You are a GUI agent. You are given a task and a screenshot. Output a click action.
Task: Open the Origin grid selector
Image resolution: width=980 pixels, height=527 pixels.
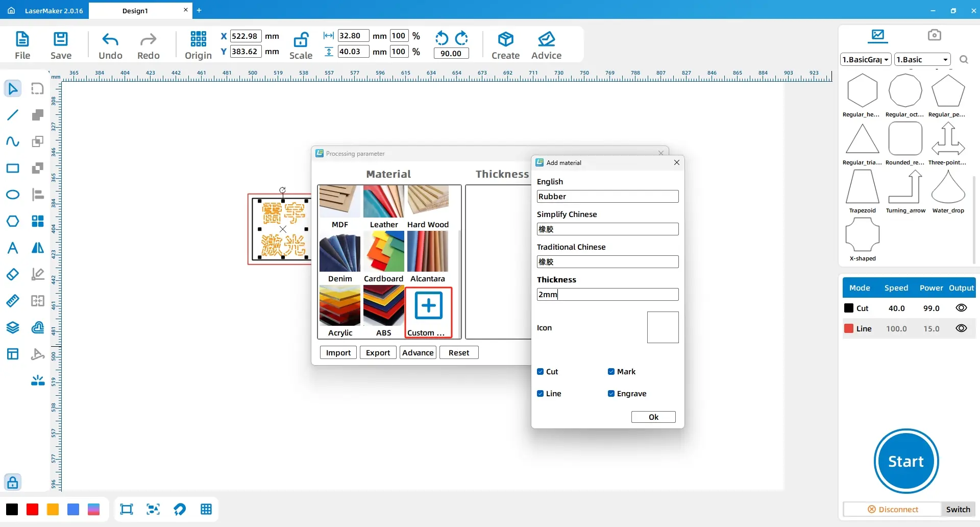coord(199,39)
